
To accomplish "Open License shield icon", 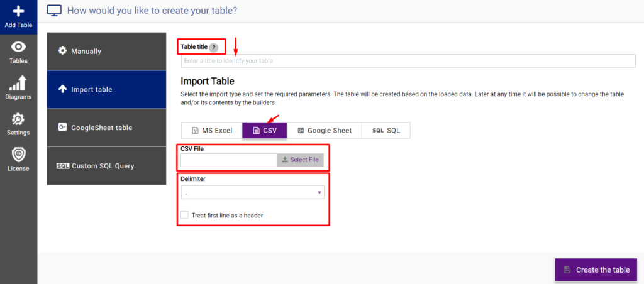I will point(18,155).
